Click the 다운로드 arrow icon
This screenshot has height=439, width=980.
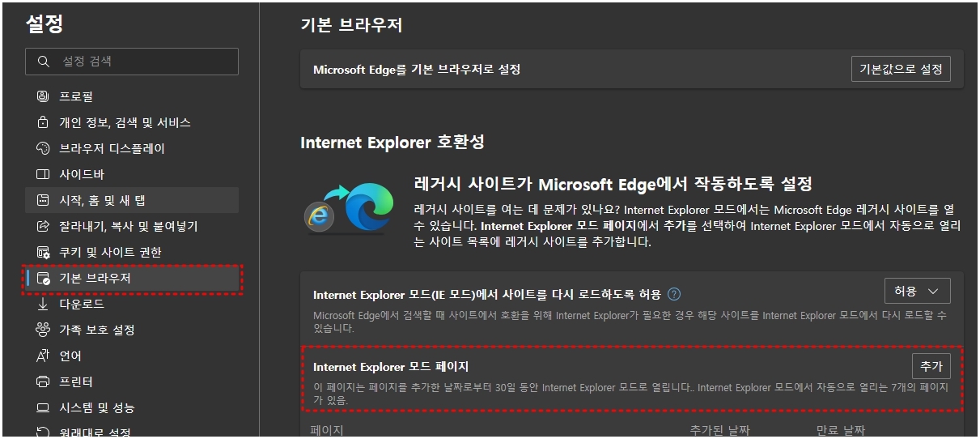(x=43, y=304)
